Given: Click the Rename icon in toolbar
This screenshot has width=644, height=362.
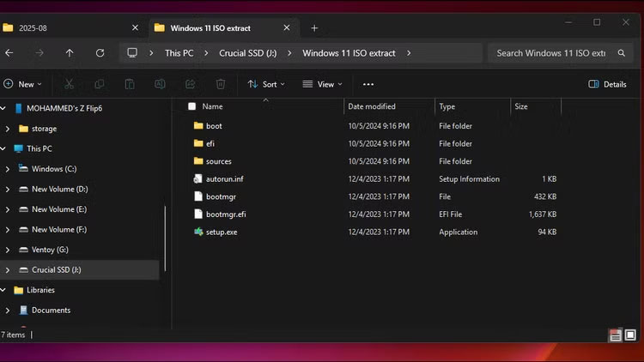Looking at the screenshot, I should point(160,84).
